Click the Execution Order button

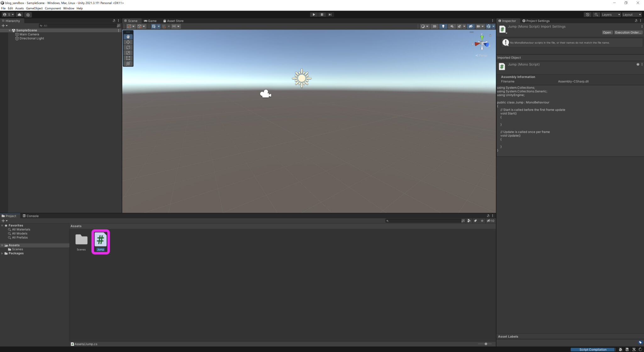(628, 32)
